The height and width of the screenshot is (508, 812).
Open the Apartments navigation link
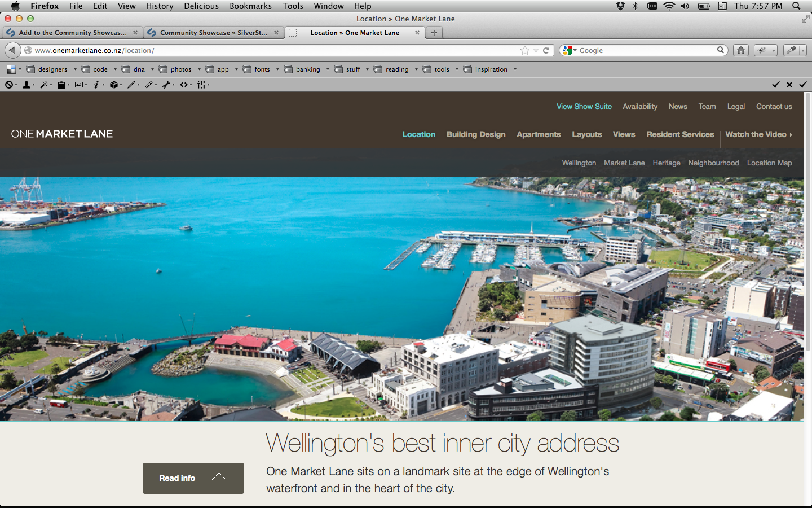pos(539,134)
